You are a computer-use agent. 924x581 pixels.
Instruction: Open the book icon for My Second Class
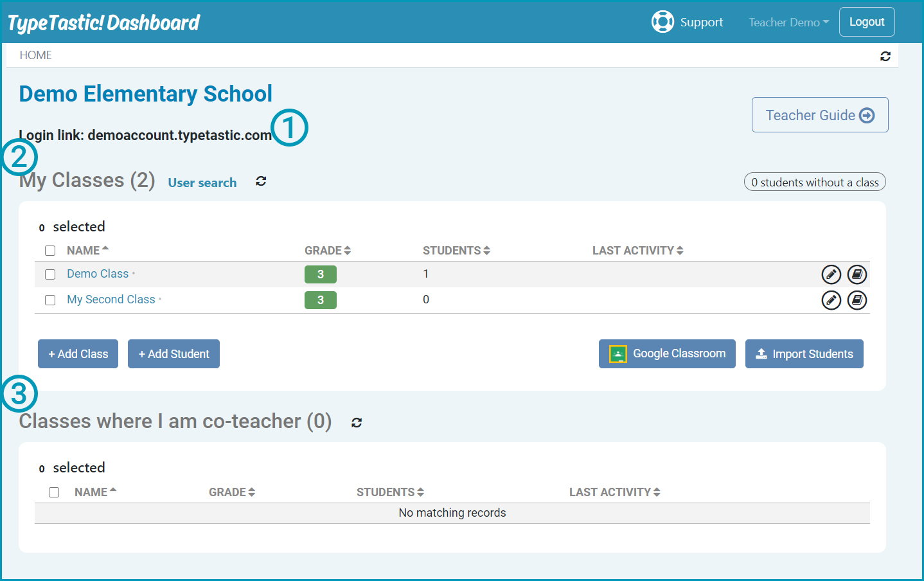857,300
